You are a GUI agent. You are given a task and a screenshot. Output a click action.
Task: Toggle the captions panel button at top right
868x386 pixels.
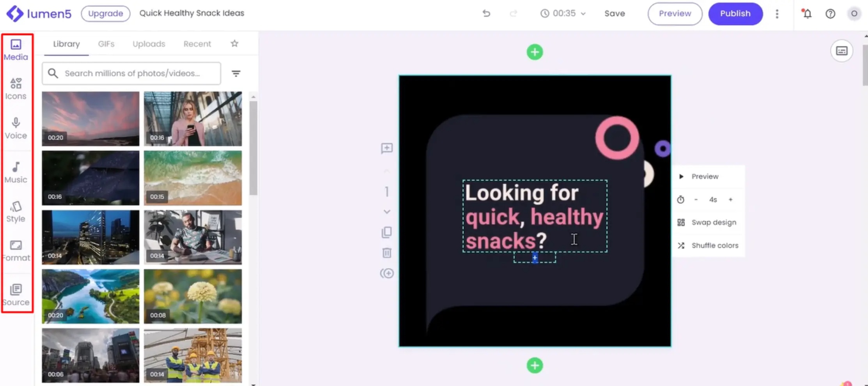(841, 51)
